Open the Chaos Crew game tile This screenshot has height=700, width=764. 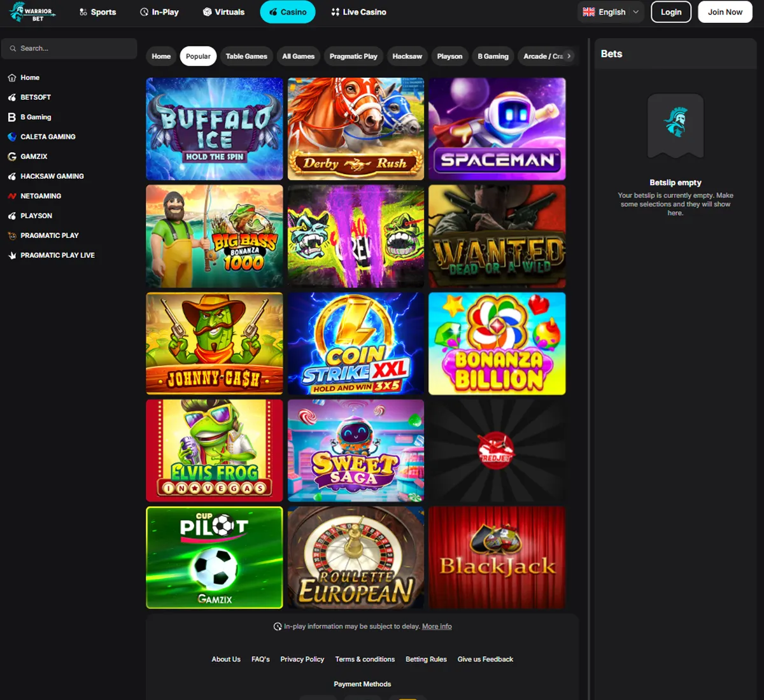pos(356,236)
